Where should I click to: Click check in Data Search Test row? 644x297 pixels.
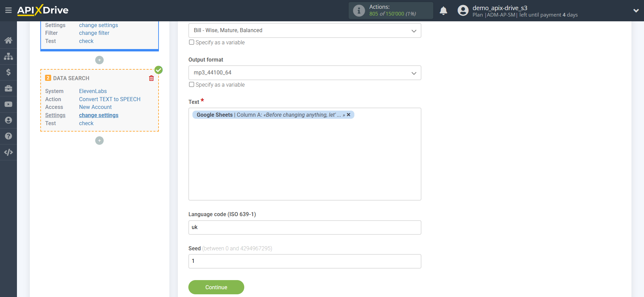(86, 123)
